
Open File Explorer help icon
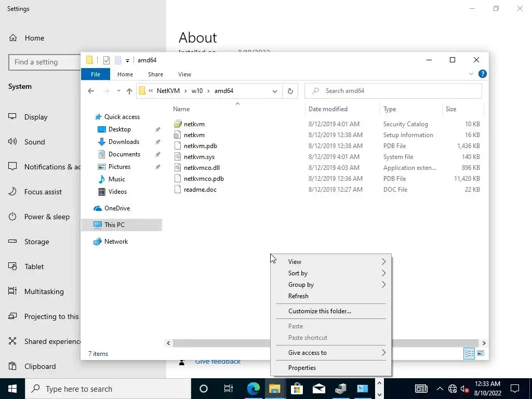(x=482, y=74)
